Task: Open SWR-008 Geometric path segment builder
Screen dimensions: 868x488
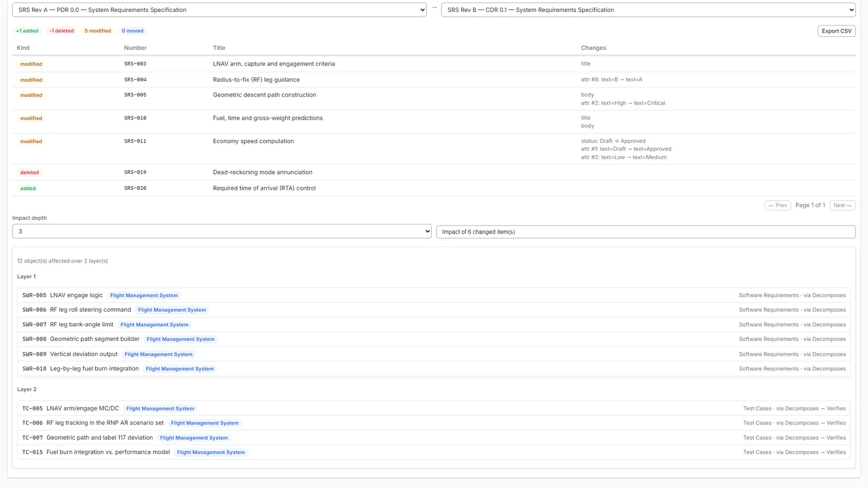Action: click(434, 339)
